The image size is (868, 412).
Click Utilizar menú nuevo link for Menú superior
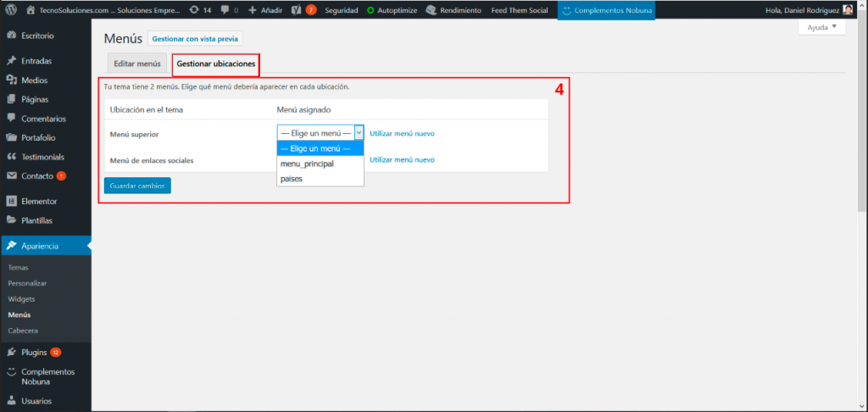point(402,133)
